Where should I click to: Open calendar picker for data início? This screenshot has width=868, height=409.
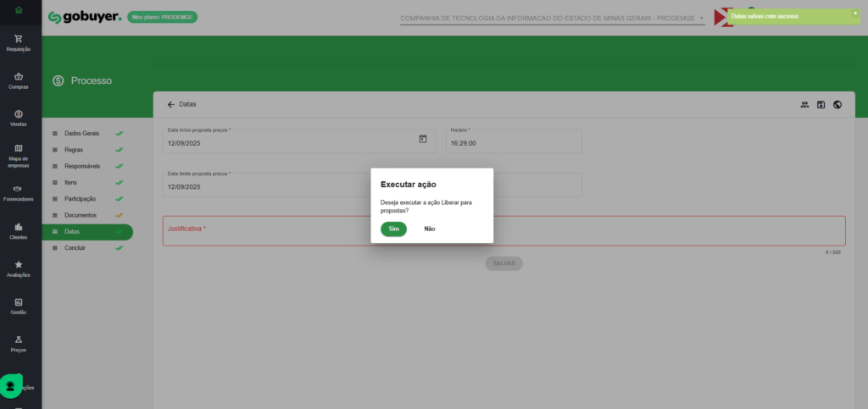(422, 139)
